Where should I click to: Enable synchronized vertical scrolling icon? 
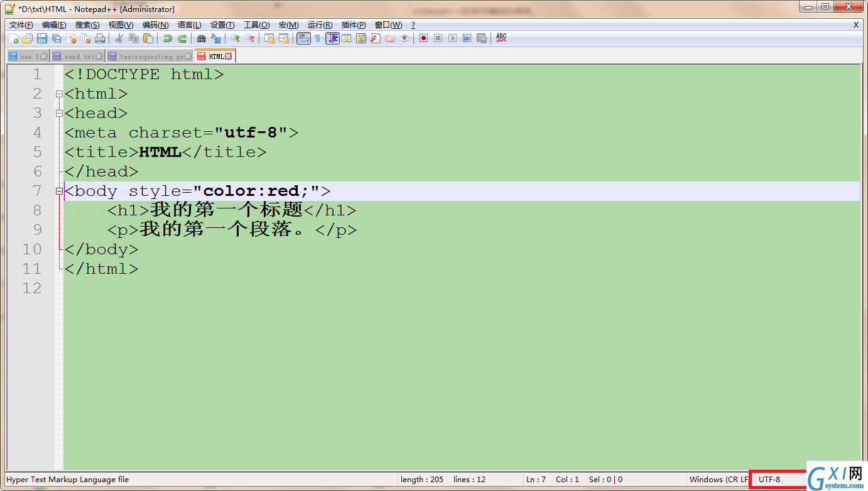point(269,38)
